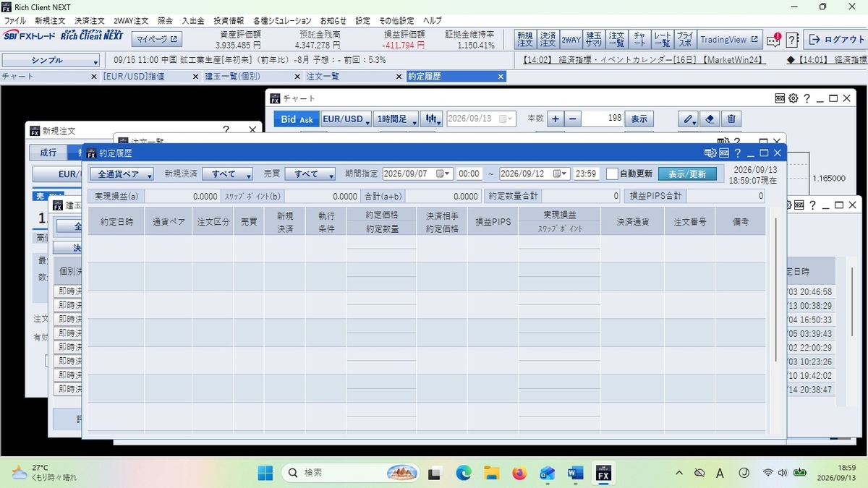
Task: Click the 表示/更新 button
Action: coord(687,174)
